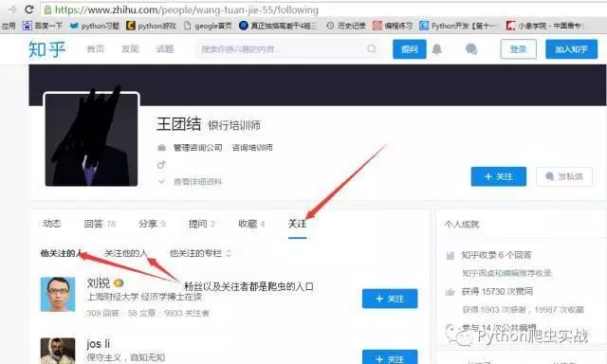Follow 王团结 with the 关注 button
This screenshot has width=607, height=364.
pyautogui.click(x=499, y=176)
